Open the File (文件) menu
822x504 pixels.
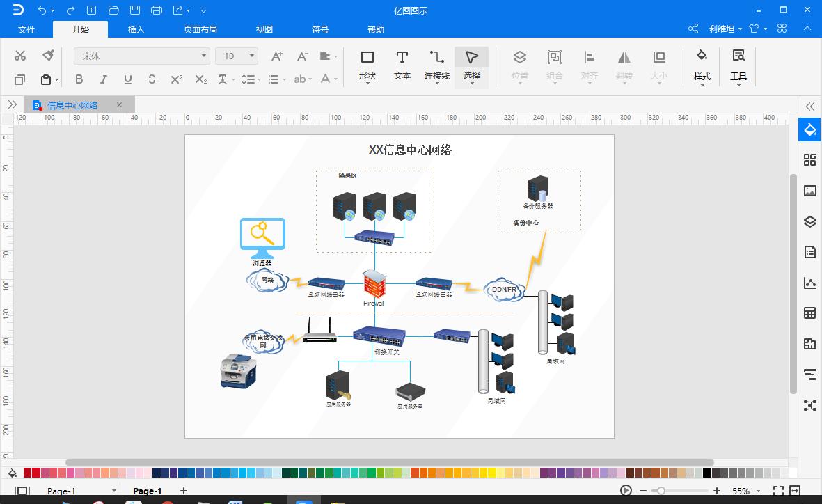point(26,29)
